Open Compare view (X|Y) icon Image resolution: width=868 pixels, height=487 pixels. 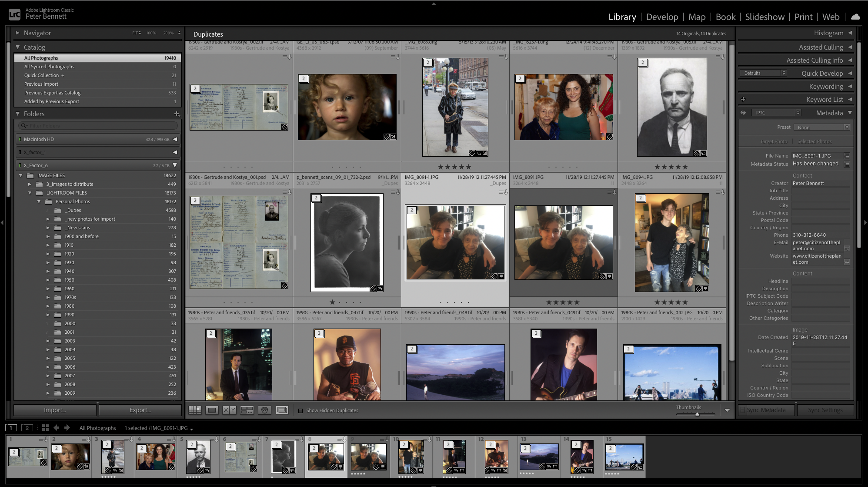click(229, 410)
